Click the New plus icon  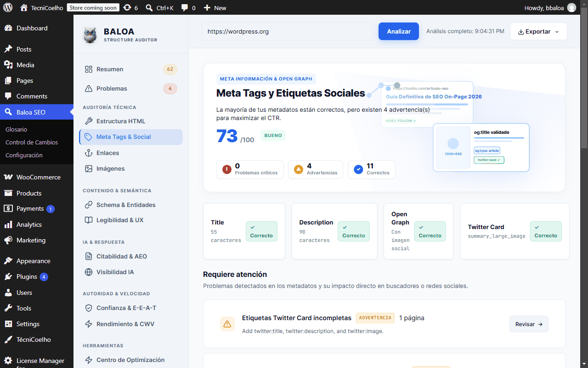click(207, 7)
